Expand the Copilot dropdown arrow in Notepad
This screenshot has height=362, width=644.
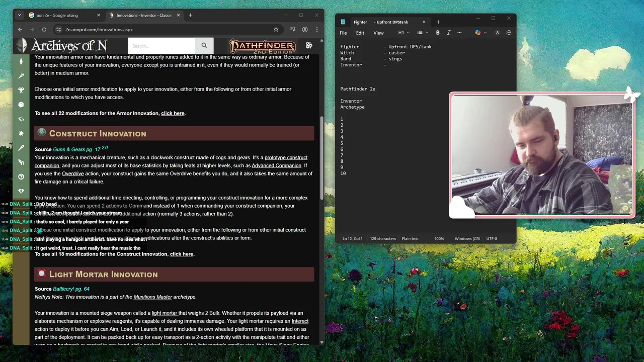coord(486,33)
